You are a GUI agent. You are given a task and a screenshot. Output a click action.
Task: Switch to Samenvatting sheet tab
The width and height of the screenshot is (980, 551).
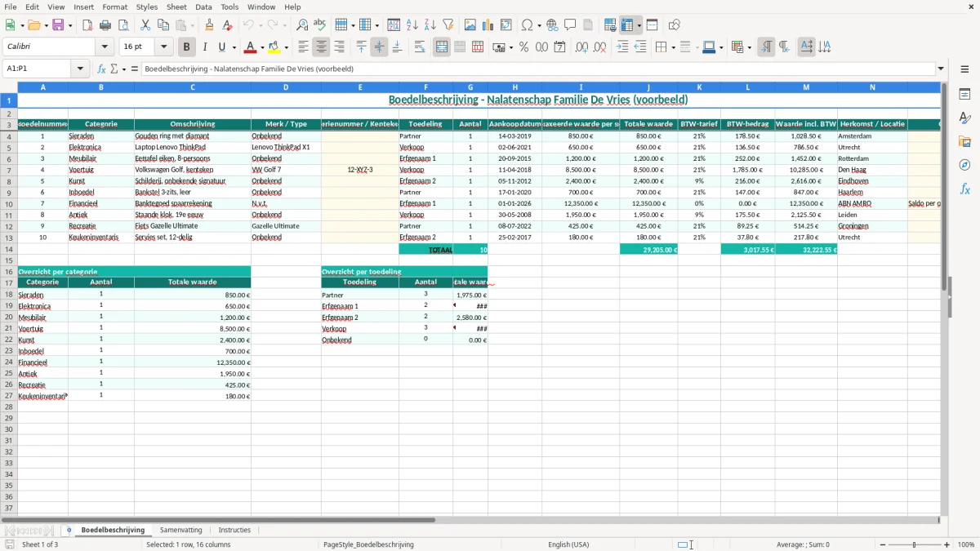(181, 530)
